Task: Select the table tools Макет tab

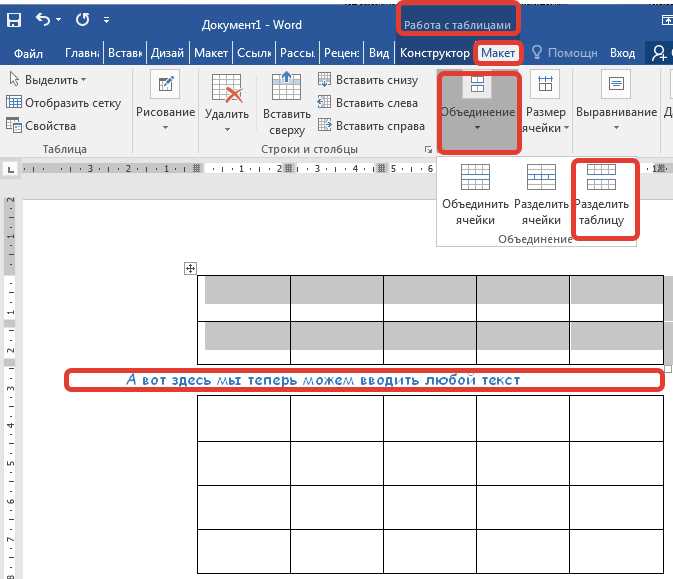Action: pyautogui.click(x=498, y=53)
